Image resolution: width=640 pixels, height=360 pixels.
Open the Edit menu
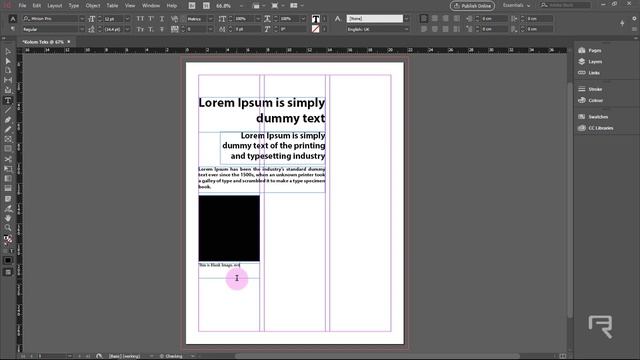coord(37,6)
